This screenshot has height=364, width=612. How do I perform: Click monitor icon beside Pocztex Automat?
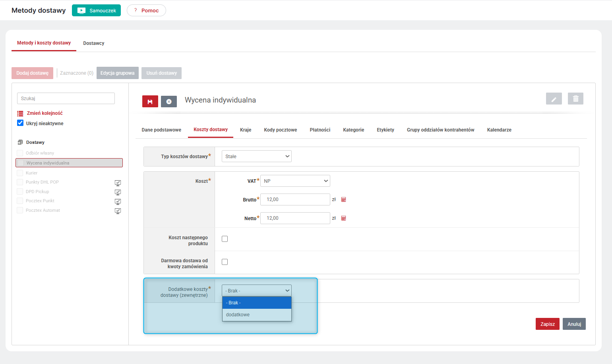(118, 211)
